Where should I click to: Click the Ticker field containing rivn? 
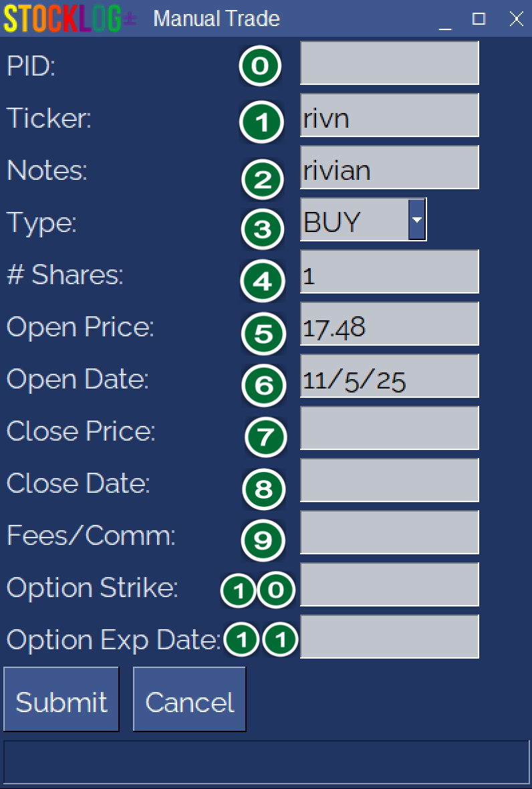[389, 115]
